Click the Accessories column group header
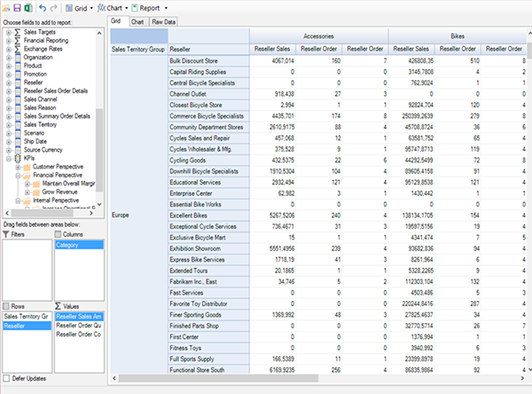 click(x=318, y=36)
